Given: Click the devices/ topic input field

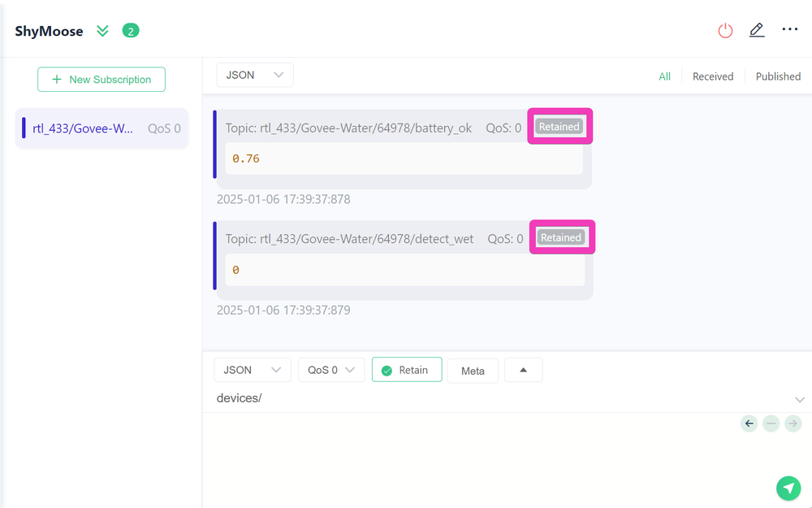Looking at the screenshot, I should (x=406, y=398).
